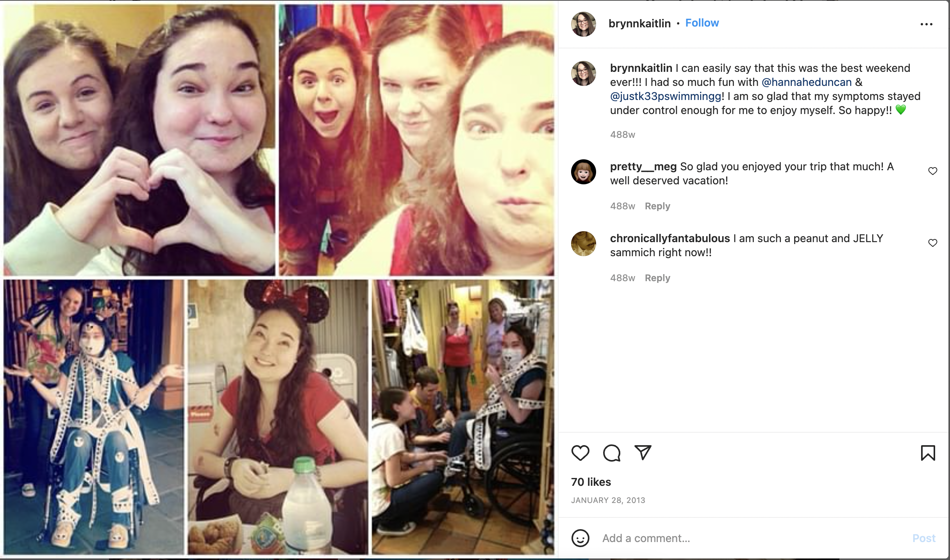
Task: Reply to chronicallyfantabulous's comment
Action: click(x=657, y=278)
